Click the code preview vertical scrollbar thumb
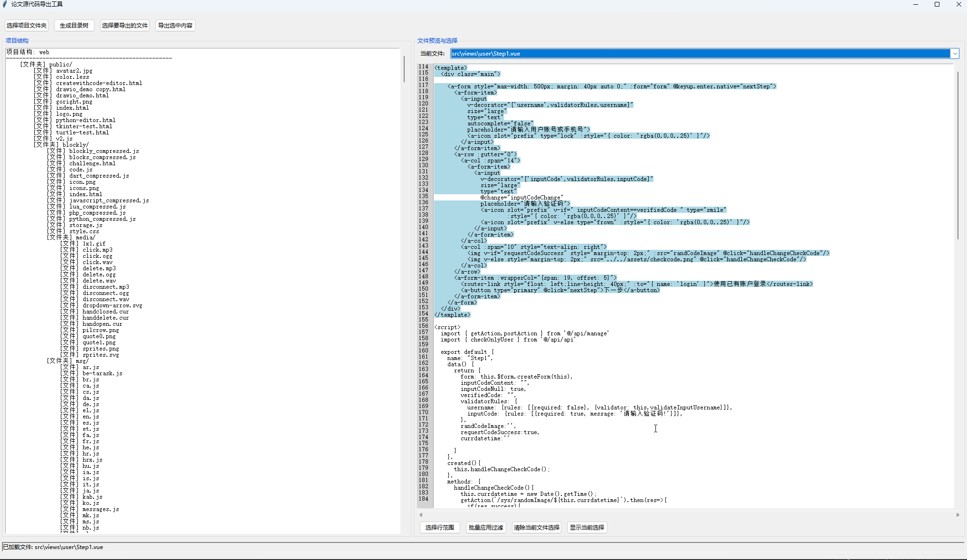This screenshot has height=560, width=967. (958, 155)
